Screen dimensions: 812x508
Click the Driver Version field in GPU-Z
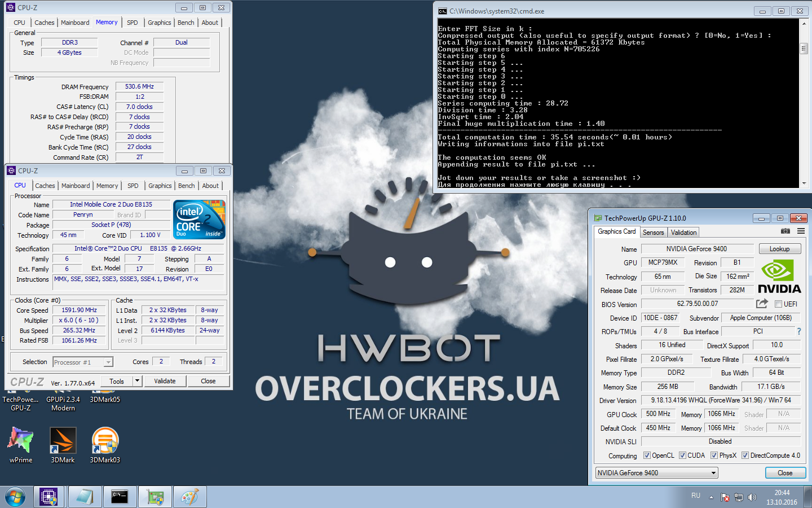click(721, 400)
